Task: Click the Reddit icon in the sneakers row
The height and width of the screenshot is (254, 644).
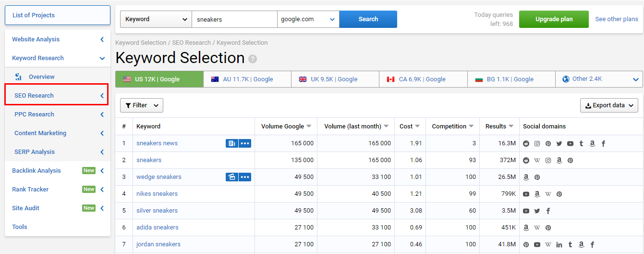Action: click(526, 160)
